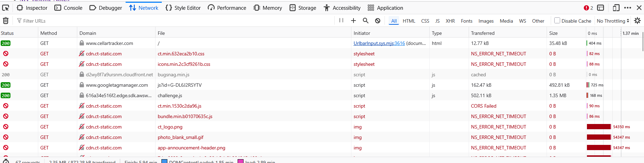644x163 pixels.
Task: Click the error count badge
Action: coord(588,8)
